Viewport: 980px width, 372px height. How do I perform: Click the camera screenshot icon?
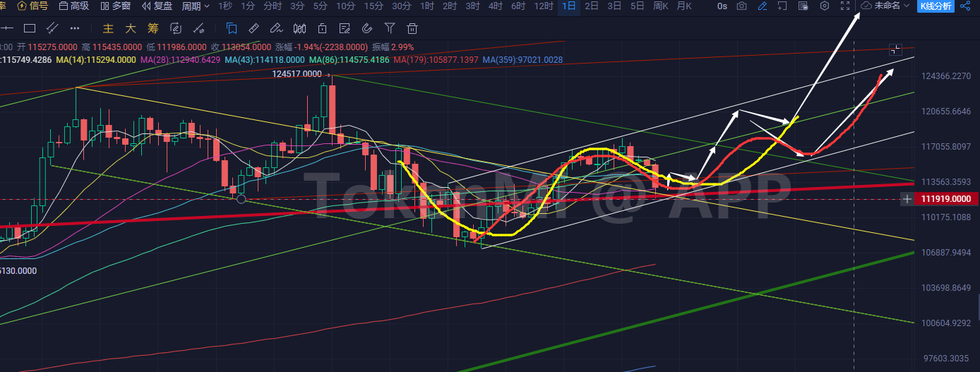coord(741,6)
